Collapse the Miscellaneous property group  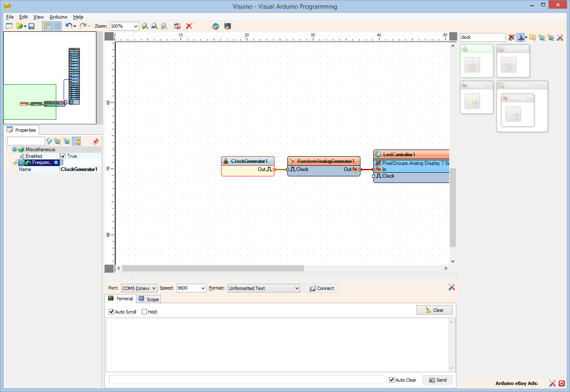point(15,150)
